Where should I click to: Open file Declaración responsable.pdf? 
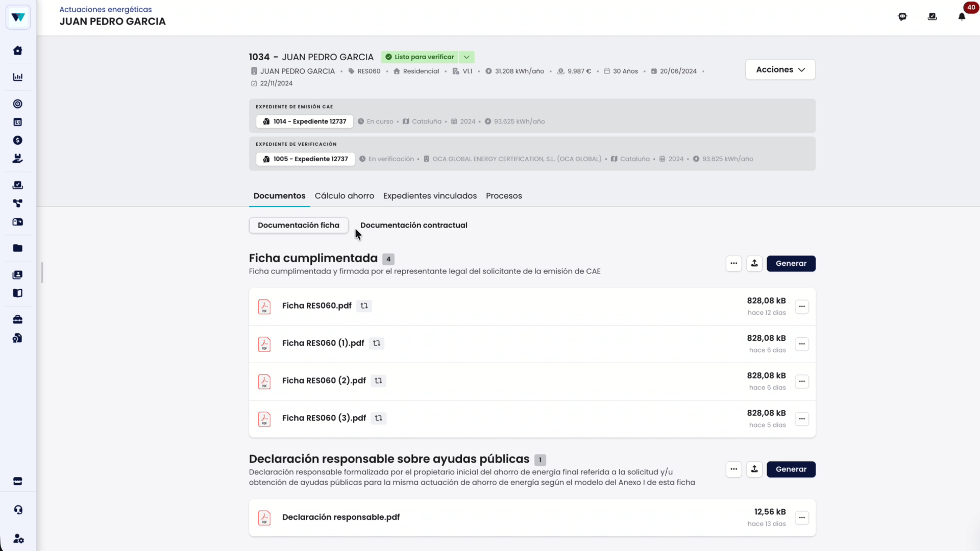pyautogui.click(x=341, y=517)
